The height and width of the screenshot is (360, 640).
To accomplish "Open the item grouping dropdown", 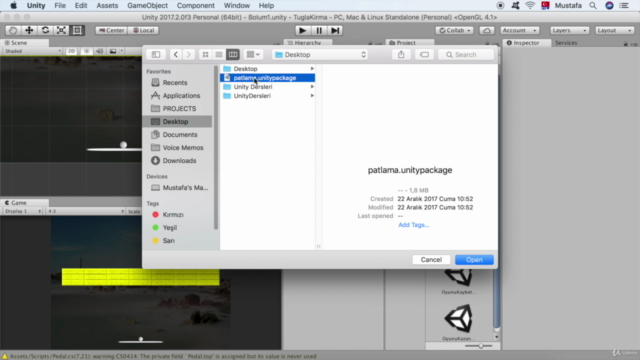I will 253,54.
